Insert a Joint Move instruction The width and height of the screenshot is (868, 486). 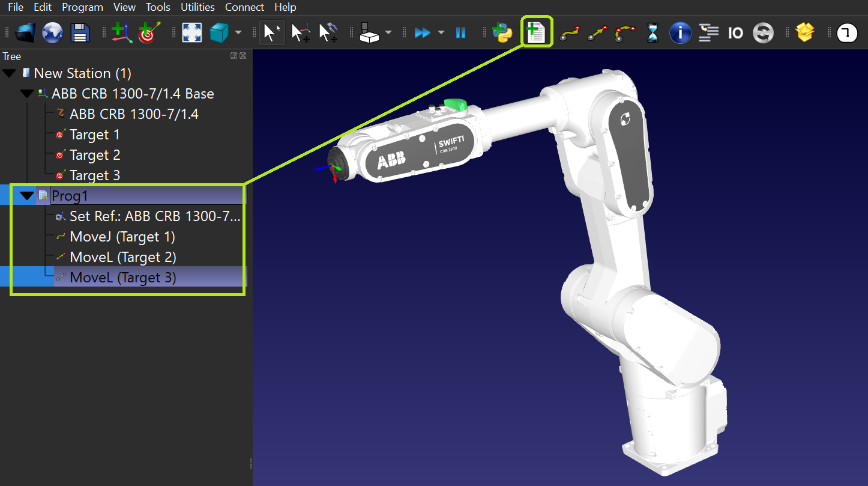[569, 32]
